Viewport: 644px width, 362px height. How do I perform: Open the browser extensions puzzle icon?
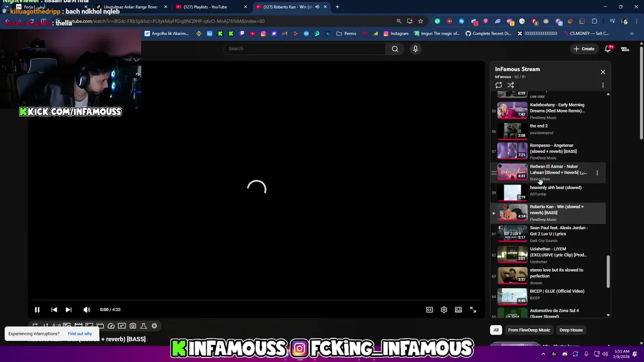tap(595, 21)
